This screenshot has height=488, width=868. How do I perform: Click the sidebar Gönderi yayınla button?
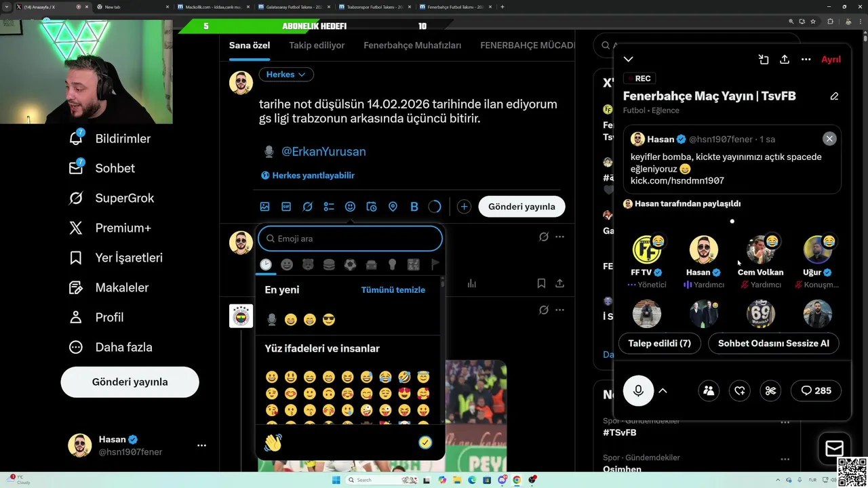[x=130, y=382]
